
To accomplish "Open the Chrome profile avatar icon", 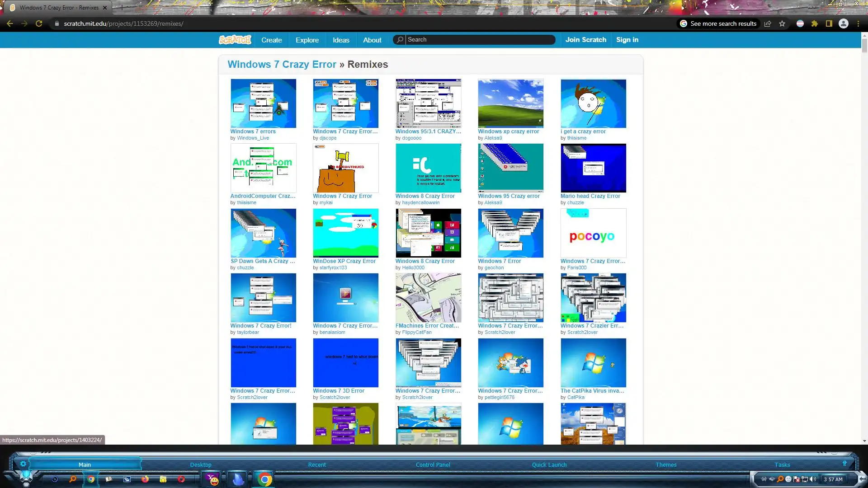I will [844, 23].
